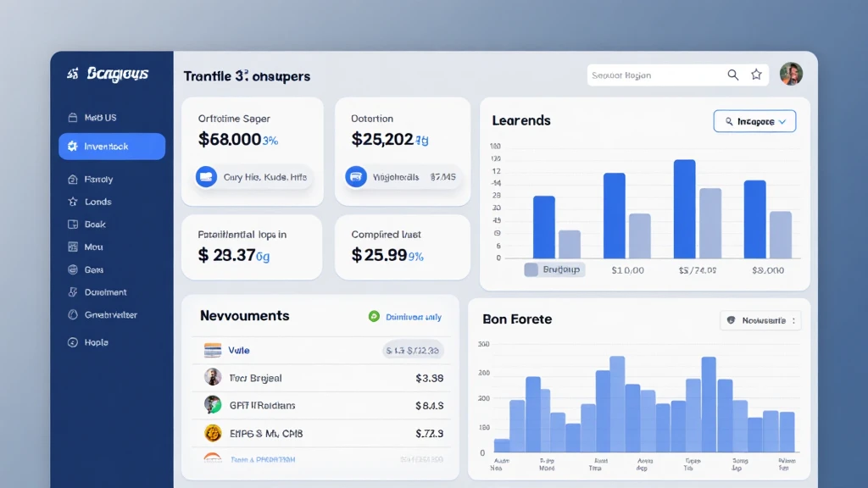Click the $25.99 value
The width and height of the screenshot is (868, 488).
coord(379,255)
